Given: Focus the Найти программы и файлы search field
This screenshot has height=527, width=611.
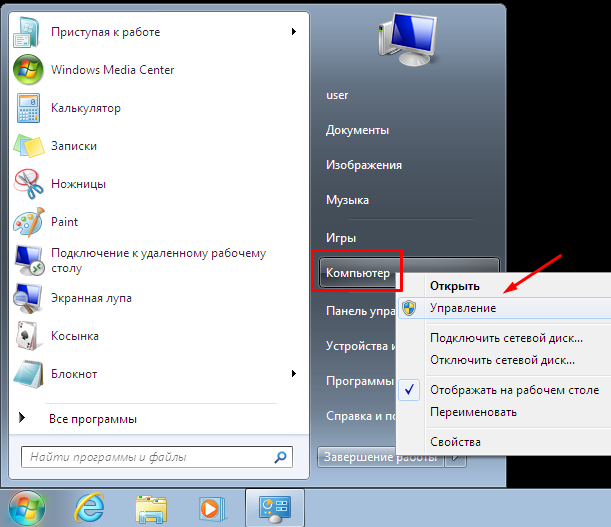Looking at the screenshot, I should [x=157, y=457].
